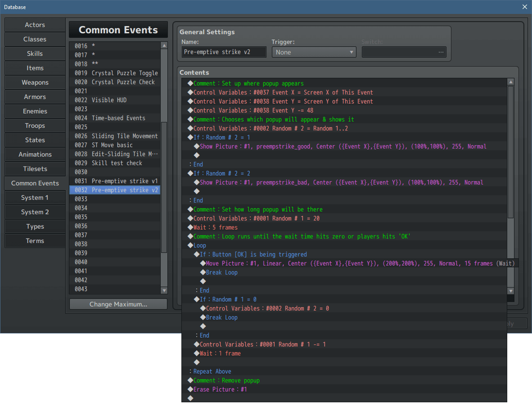Select event 0028 Edit-Sliding Tile

(115, 154)
